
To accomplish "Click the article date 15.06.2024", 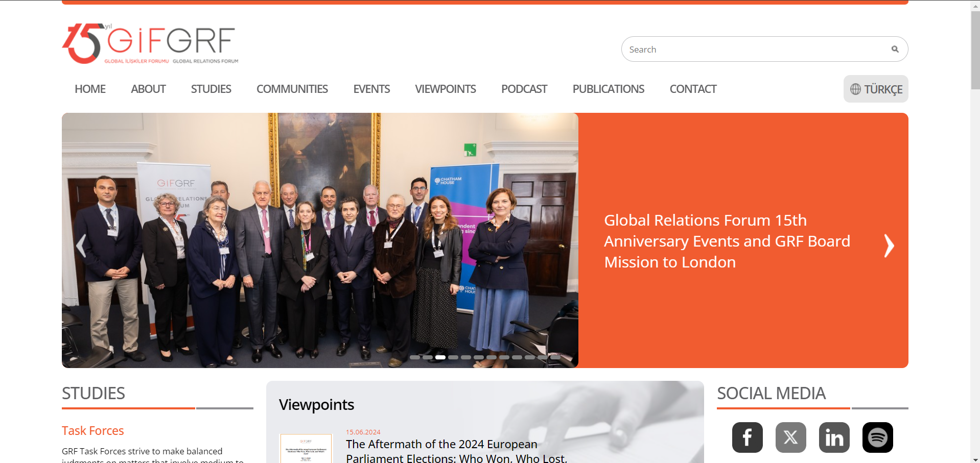I will tap(363, 432).
